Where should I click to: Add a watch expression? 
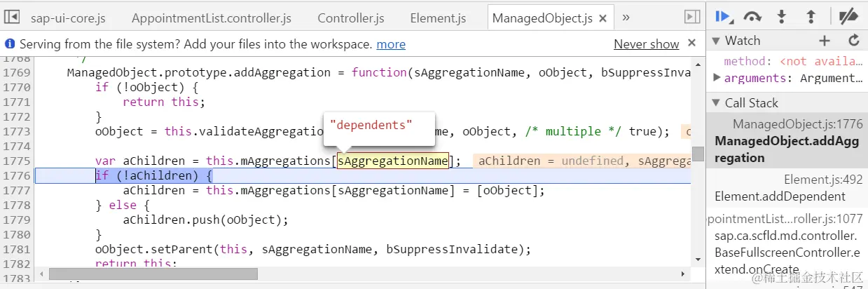[x=825, y=41]
